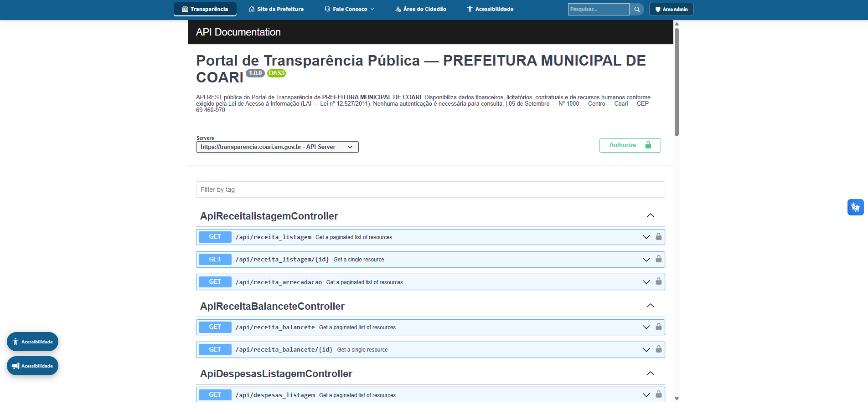This screenshot has width=868, height=414.
Task: Click ApiReceitalistagemController tag heading
Action: click(x=269, y=216)
